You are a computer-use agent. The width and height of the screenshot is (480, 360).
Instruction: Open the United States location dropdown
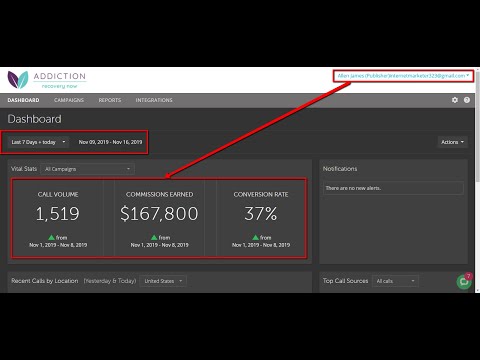163,281
